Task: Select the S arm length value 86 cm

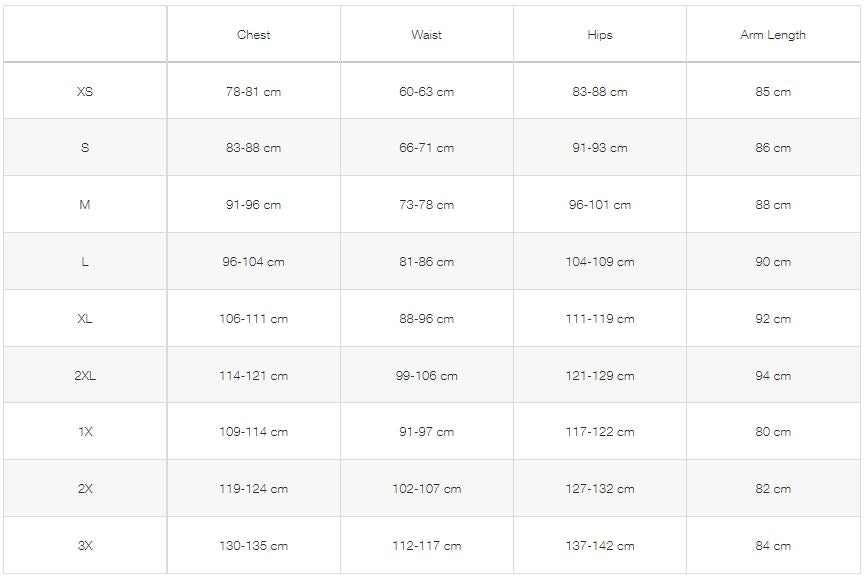Action: [x=772, y=148]
